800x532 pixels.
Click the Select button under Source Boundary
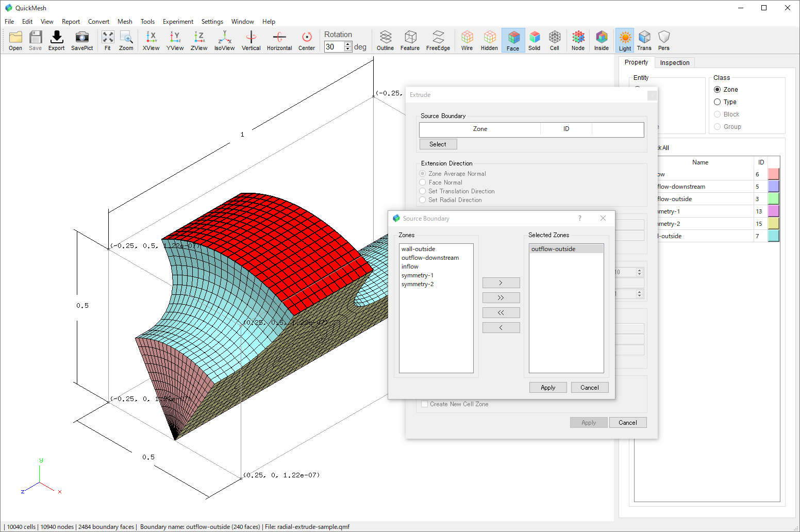click(x=438, y=144)
